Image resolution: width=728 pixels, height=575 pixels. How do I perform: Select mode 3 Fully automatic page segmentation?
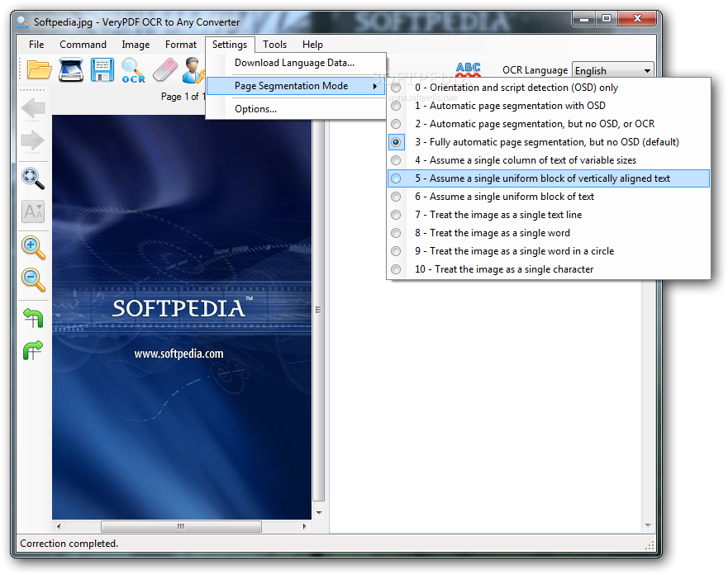(x=549, y=142)
